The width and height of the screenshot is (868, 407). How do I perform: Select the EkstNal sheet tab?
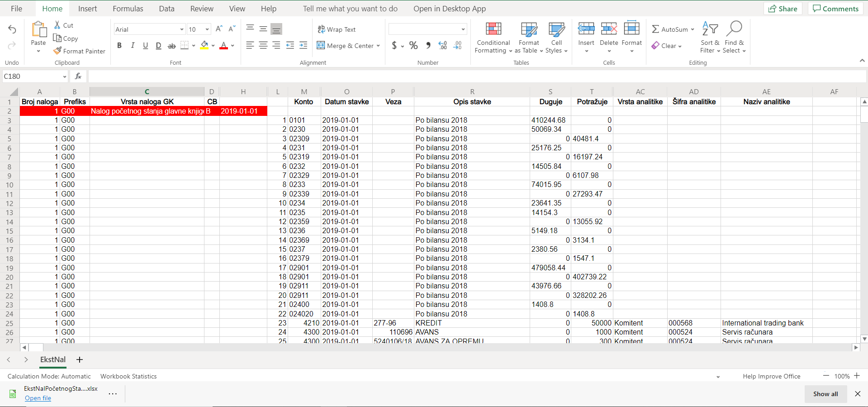coord(53,359)
